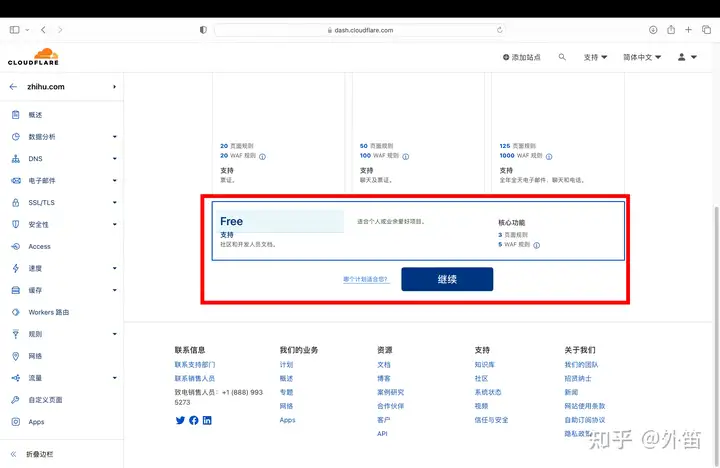The height and width of the screenshot is (468, 720).
Task: Open the 网站使用条款 footer link
Action: (585, 406)
